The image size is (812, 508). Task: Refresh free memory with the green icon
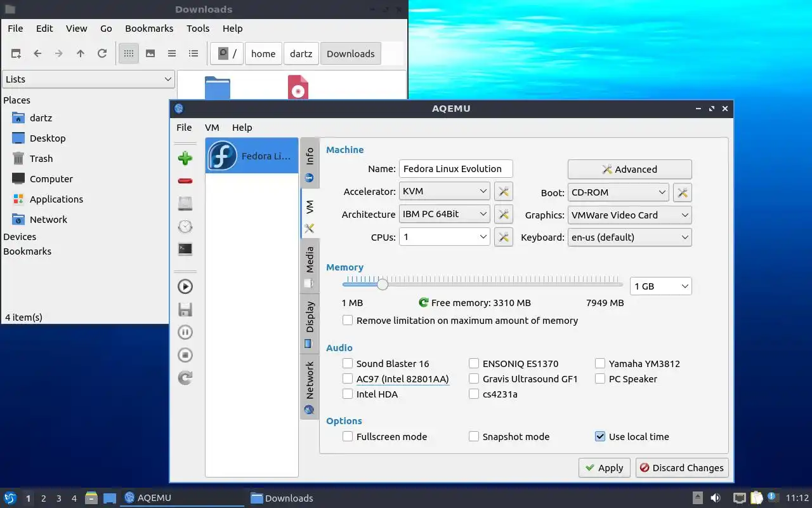pos(424,303)
